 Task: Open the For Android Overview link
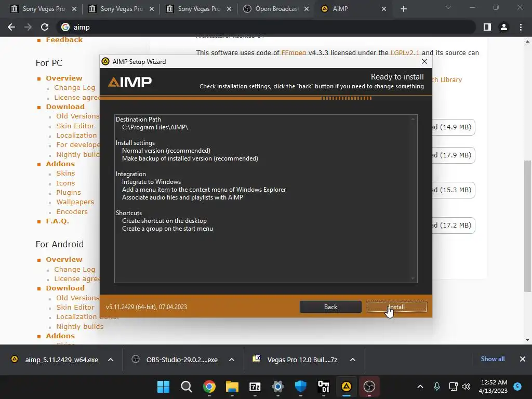(64, 260)
